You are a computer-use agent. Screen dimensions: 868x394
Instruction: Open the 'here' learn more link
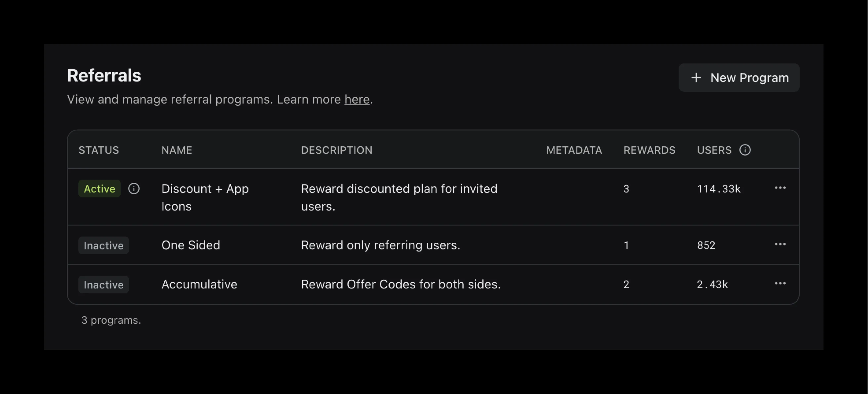click(357, 99)
